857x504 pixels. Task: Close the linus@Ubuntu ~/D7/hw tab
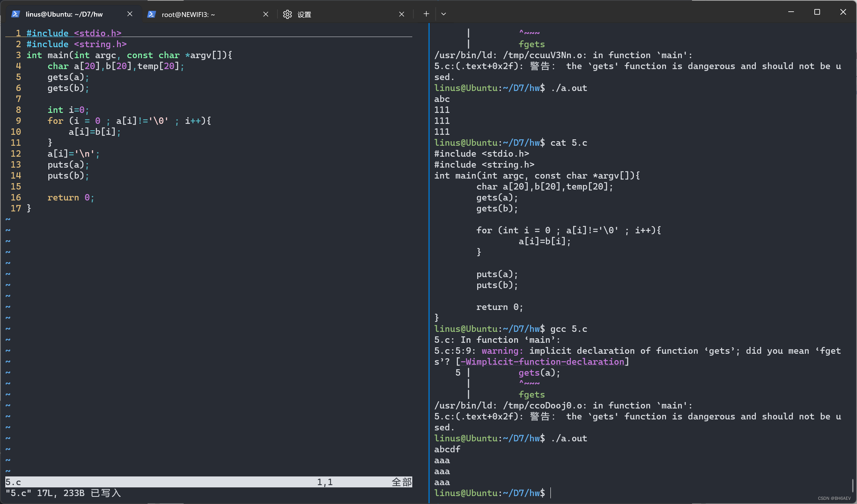click(129, 14)
